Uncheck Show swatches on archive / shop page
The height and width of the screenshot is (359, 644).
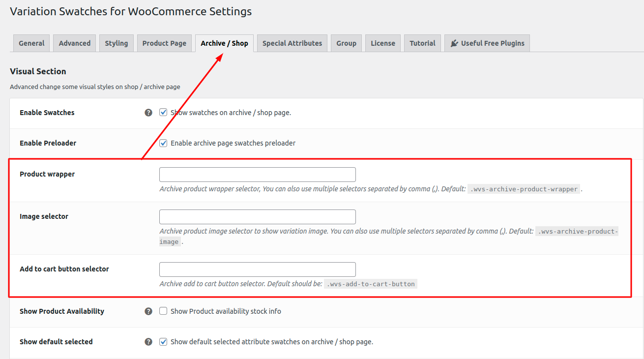163,112
